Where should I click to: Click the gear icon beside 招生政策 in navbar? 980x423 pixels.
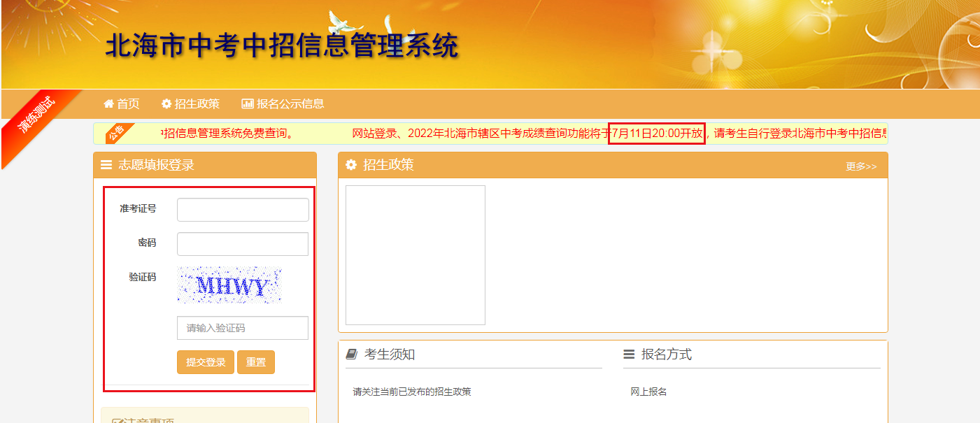coord(166,103)
